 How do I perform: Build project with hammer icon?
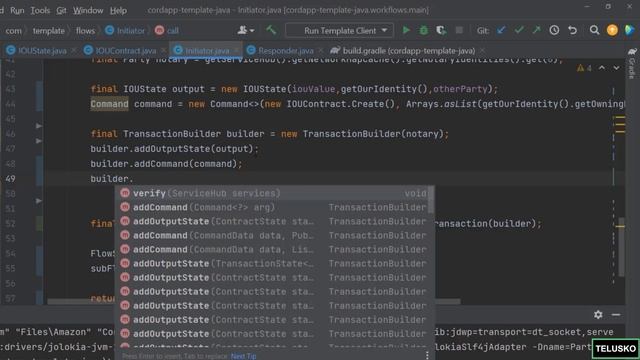click(x=271, y=30)
